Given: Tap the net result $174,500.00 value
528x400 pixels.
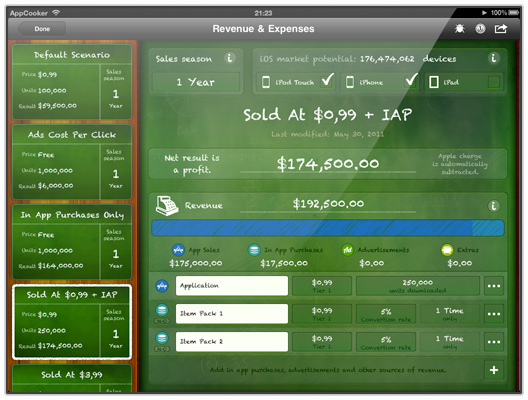Looking at the screenshot, I should point(328,164).
